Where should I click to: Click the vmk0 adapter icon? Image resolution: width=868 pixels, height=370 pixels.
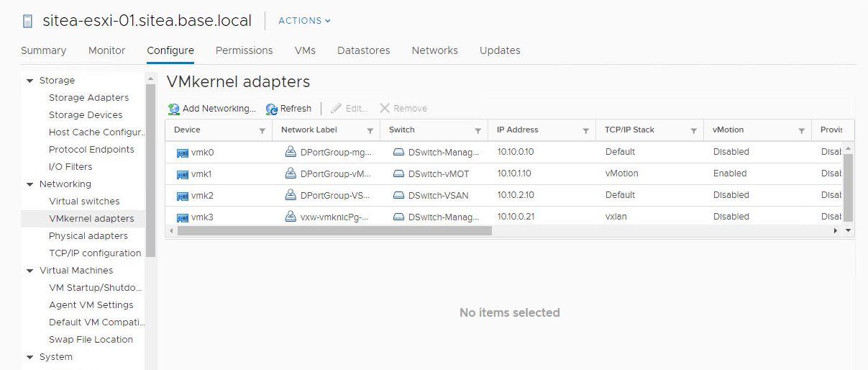pos(182,153)
